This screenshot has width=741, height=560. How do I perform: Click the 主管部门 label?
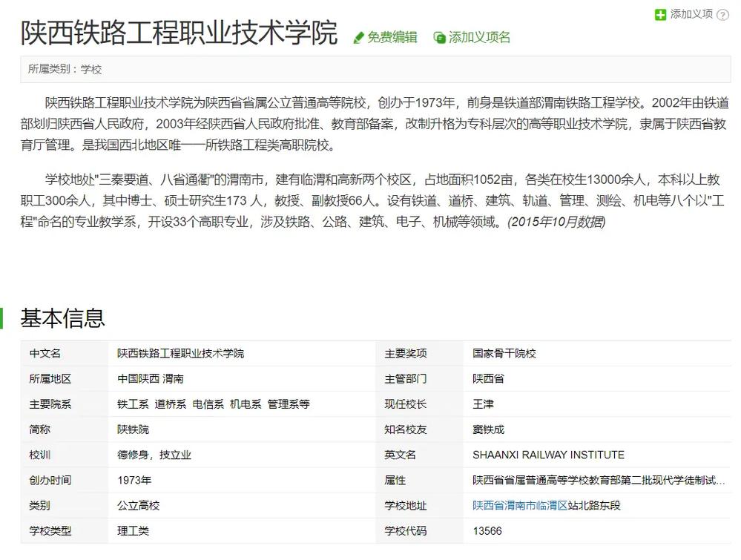coord(406,379)
